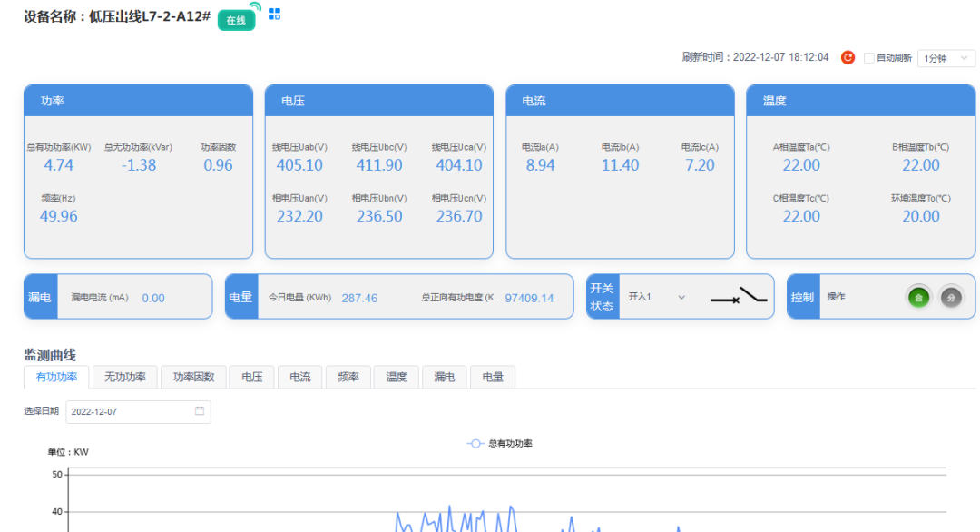Click the total forward energy 97409.14
Viewport: 980px width, 532px height.
(x=529, y=298)
